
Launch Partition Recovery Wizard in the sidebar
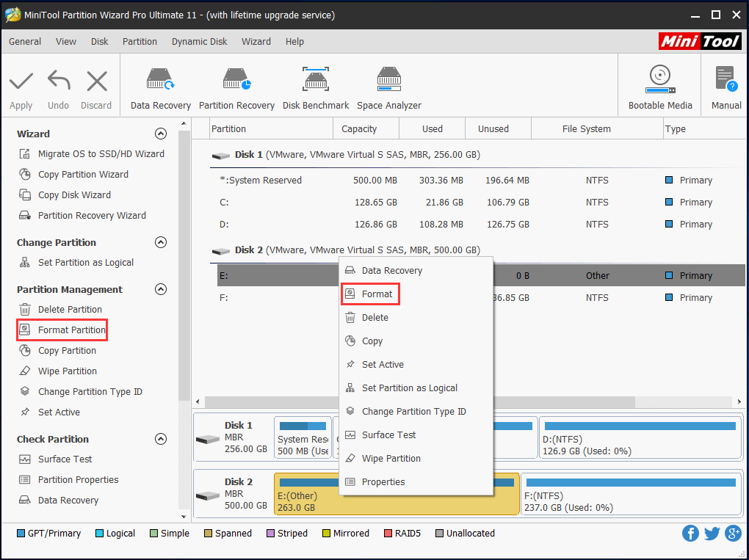(x=82, y=215)
